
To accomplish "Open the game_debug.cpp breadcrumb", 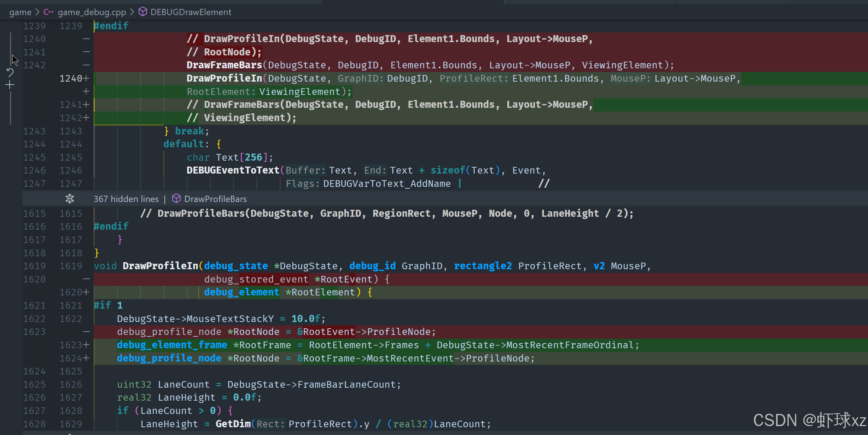I will [x=92, y=12].
